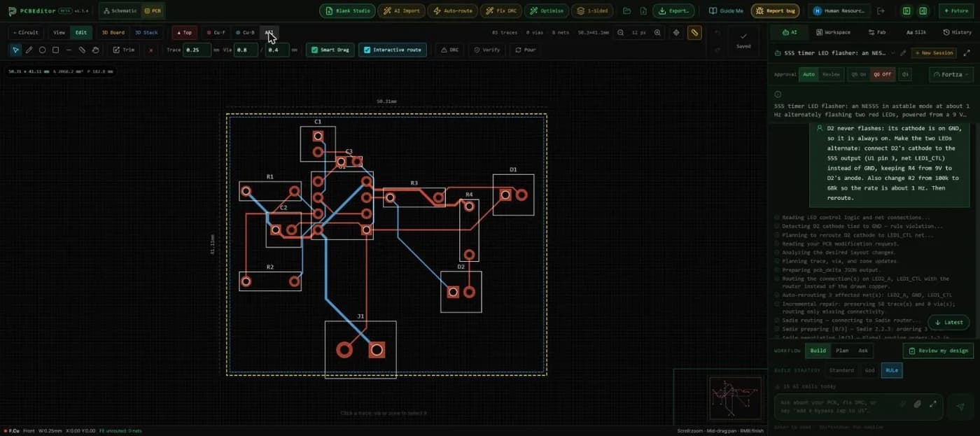Open the Export dropdown
The image size is (980, 436).
(x=673, y=11)
